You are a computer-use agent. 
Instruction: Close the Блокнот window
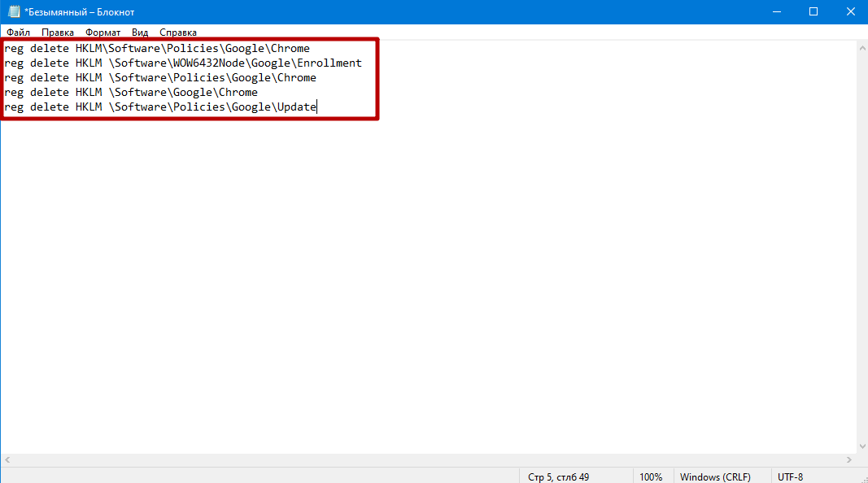[x=849, y=11]
